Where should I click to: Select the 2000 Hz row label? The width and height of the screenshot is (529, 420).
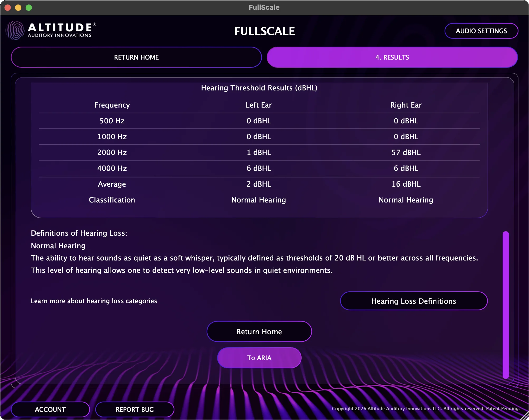point(112,152)
